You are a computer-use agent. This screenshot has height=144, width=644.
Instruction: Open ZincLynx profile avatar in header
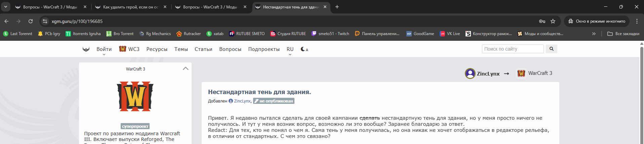470,74
